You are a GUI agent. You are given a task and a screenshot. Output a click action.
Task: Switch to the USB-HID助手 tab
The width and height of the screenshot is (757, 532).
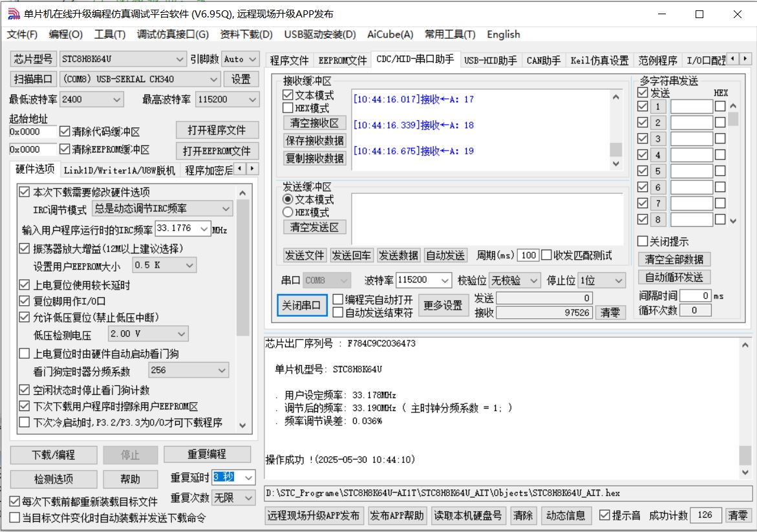point(490,60)
